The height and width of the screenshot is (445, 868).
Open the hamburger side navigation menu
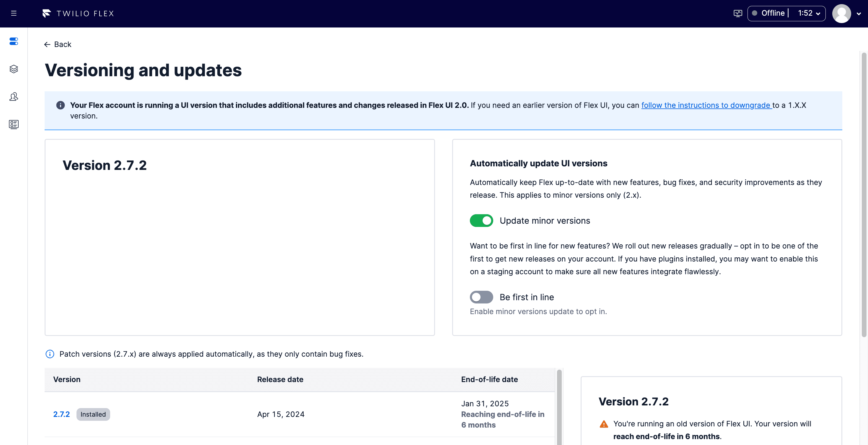tap(14, 14)
